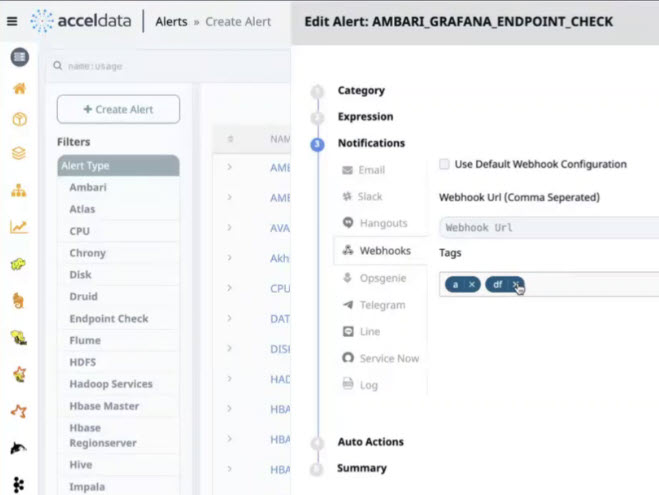Filter alerts by Druid type
659x495 pixels.
119,297
